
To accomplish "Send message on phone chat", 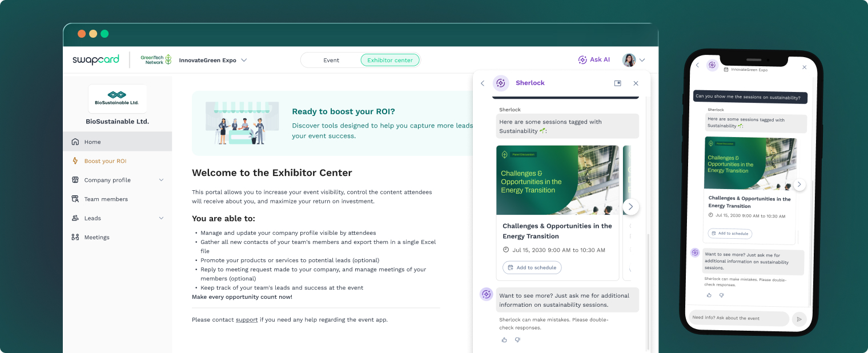I will (x=799, y=319).
